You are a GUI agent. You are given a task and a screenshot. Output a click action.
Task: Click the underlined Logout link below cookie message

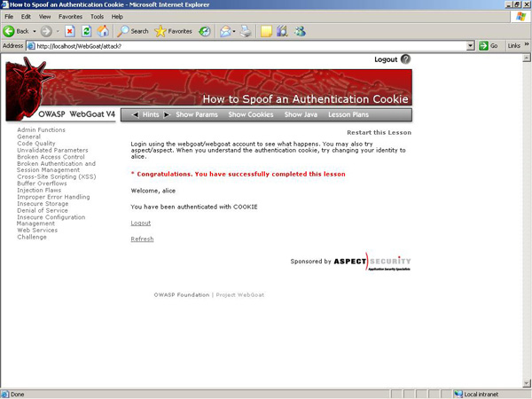141,223
